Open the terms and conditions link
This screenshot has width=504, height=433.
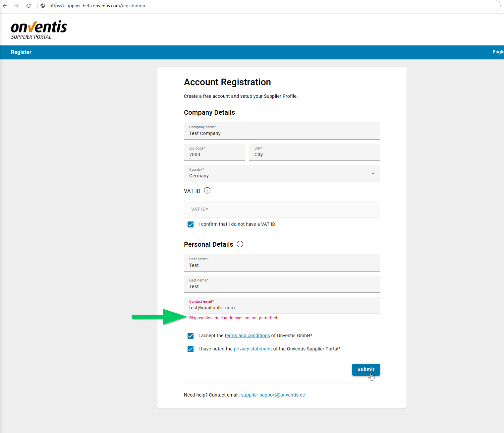coord(247,336)
